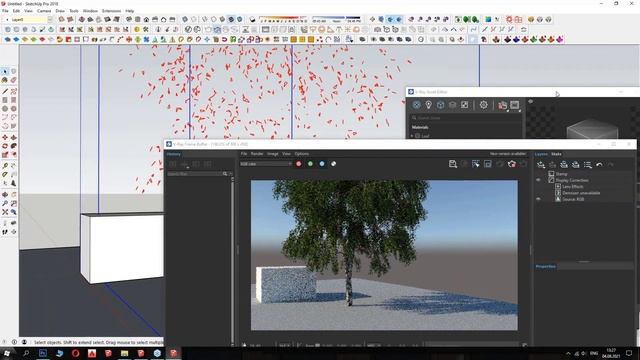
Task: Open Materials in V-Ray Asset Editor
Action: coord(416,105)
